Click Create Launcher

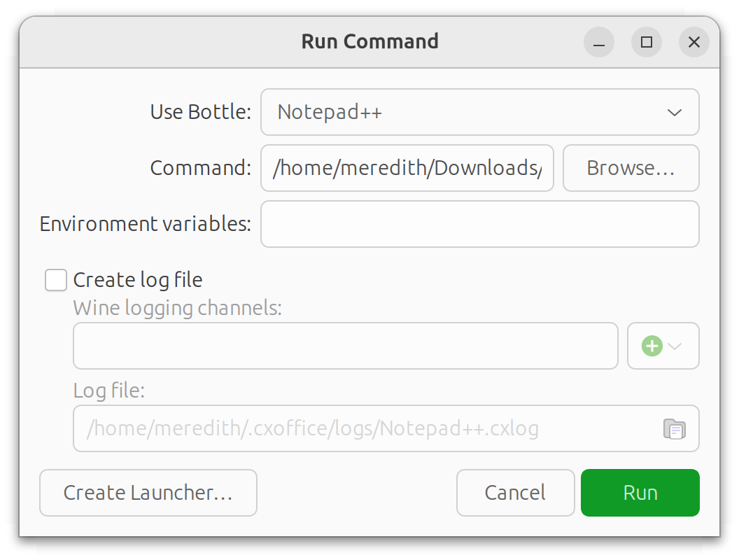[x=148, y=493]
